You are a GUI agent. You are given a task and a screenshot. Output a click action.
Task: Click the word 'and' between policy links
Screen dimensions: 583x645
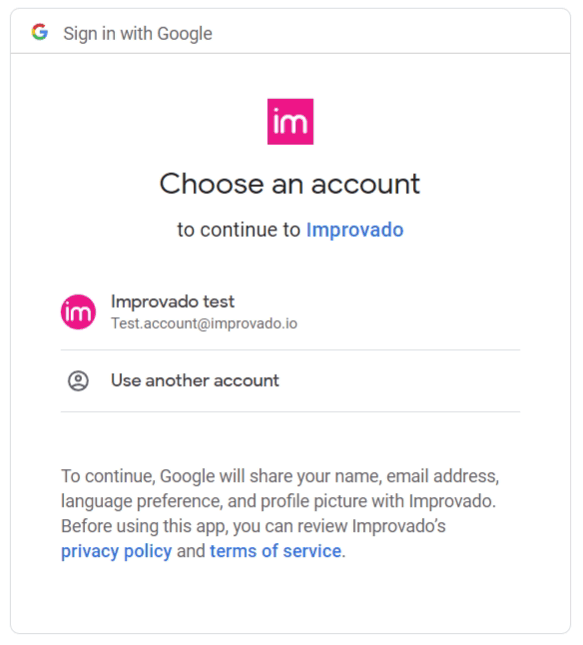(191, 551)
